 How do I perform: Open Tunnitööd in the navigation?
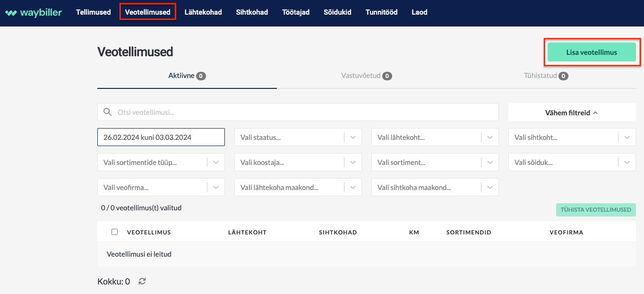point(381,12)
